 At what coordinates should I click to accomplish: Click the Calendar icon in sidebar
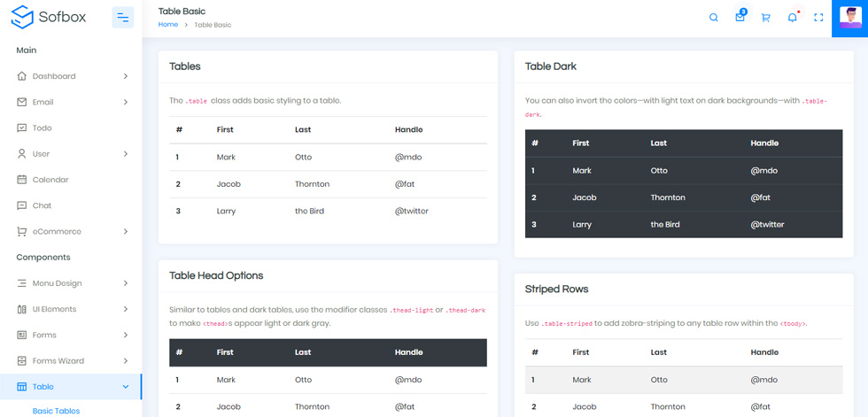(x=21, y=179)
